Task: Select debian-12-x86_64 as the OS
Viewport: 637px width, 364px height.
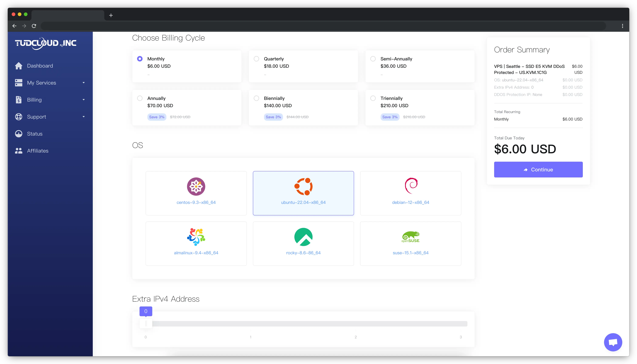Action: [410, 193]
